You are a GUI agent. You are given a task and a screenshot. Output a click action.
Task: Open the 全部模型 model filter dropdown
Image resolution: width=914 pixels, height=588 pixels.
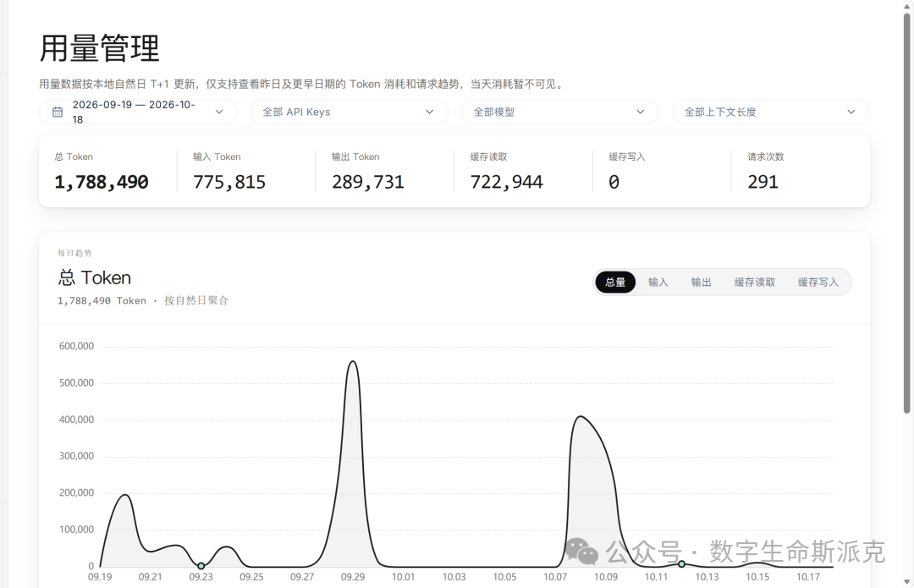point(559,112)
